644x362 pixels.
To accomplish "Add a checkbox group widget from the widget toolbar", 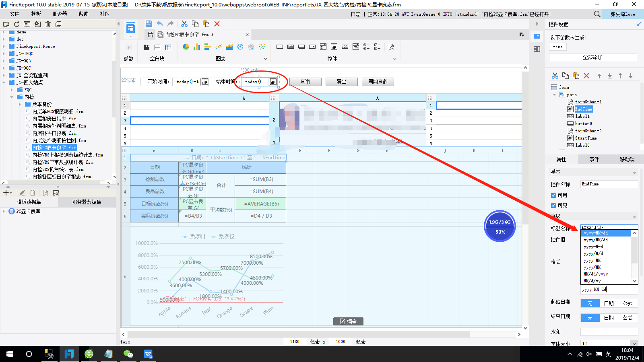I will click(378, 47).
